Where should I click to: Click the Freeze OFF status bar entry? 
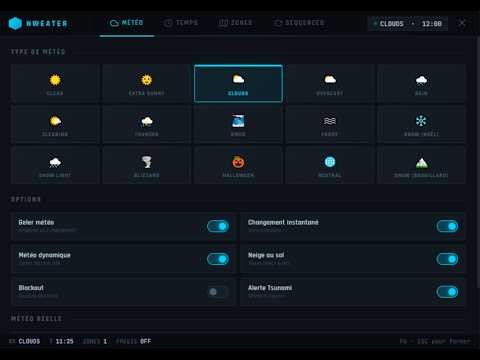134,341
